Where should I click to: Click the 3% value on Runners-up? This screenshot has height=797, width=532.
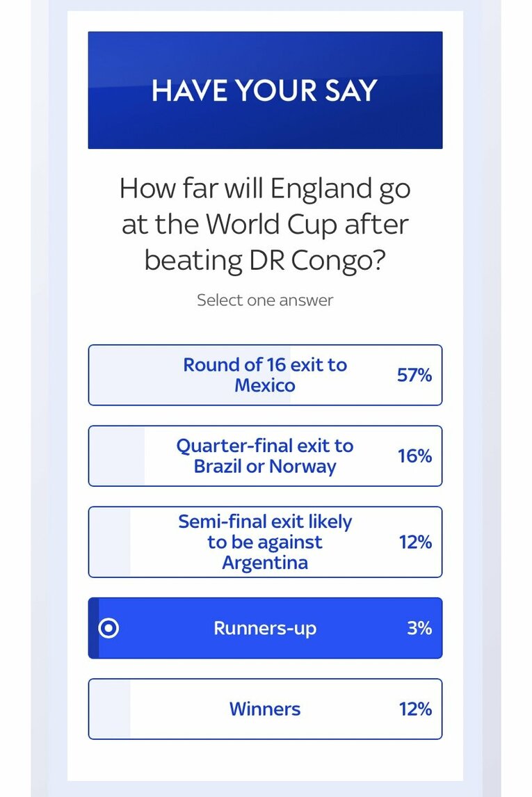pyautogui.click(x=419, y=628)
